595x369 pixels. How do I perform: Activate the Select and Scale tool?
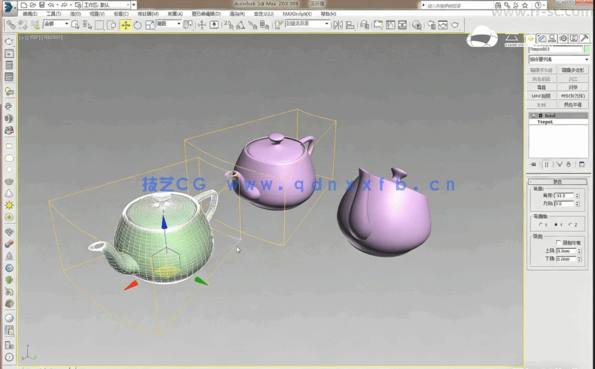coord(150,25)
